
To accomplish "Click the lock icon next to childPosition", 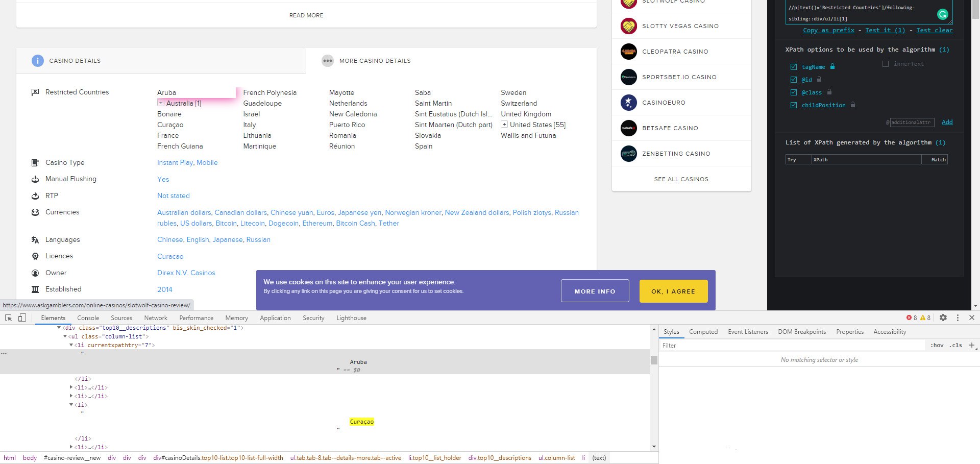I will pyautogui.click(x=852, y=105).
